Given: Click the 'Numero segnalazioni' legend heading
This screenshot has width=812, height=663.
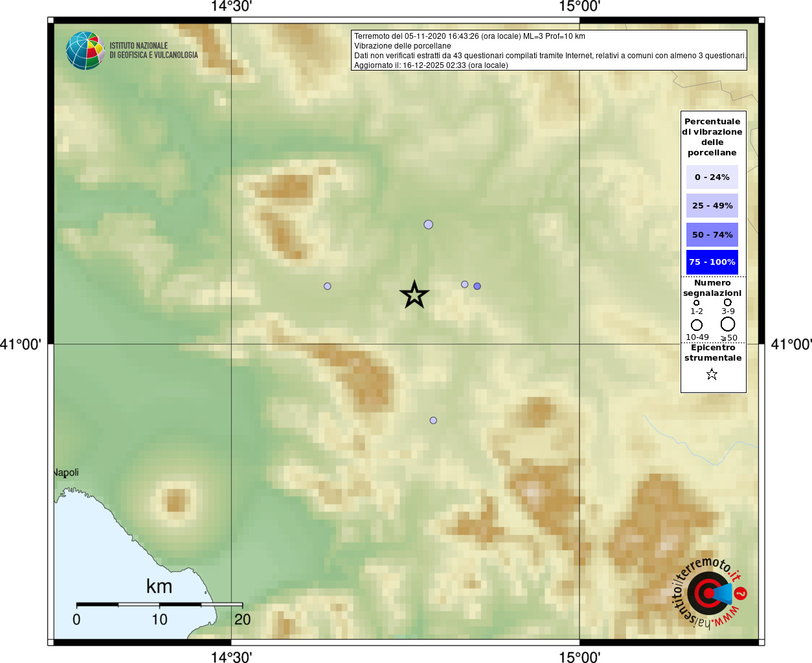Looking at the screenshot, I should coord(712,288).
